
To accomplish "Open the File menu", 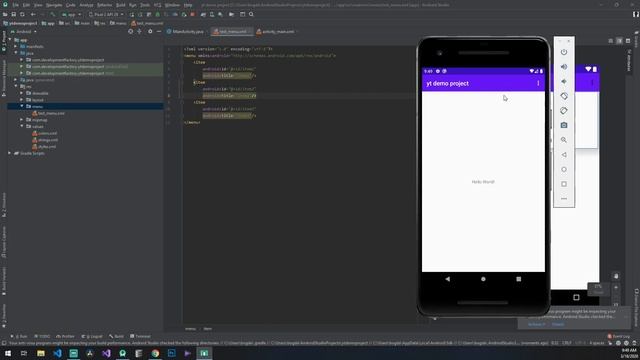I will tap(16, 5).
